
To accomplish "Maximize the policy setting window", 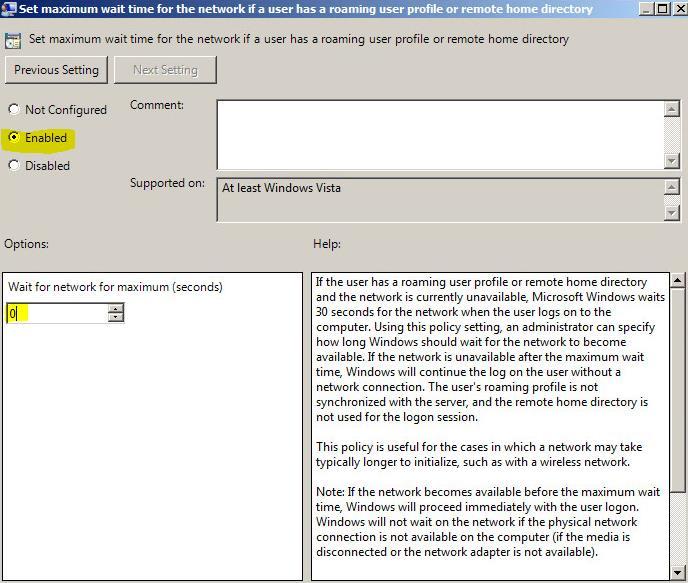I will [x=663, y=8].
